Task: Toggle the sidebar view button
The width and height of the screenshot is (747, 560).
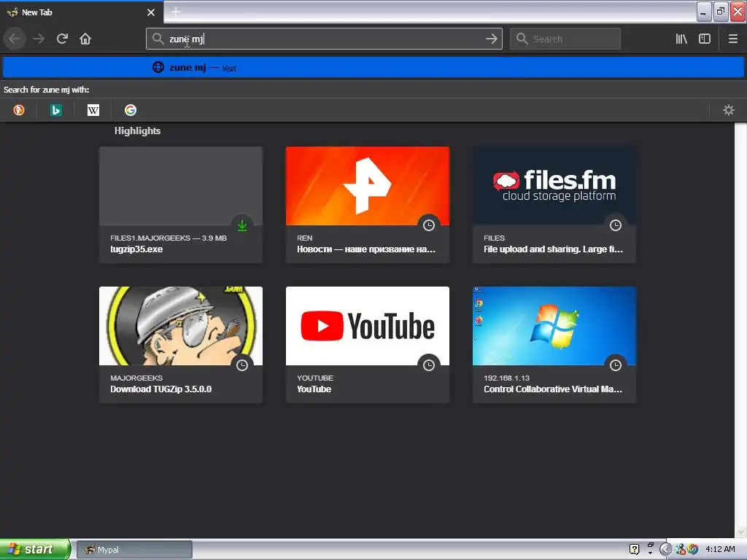Action: pos(705,39)
